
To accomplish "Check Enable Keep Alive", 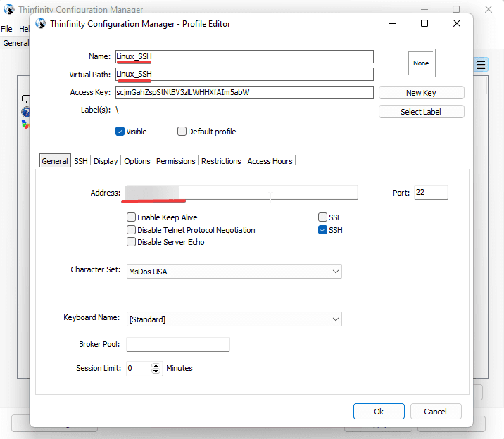I will (131, 217).
